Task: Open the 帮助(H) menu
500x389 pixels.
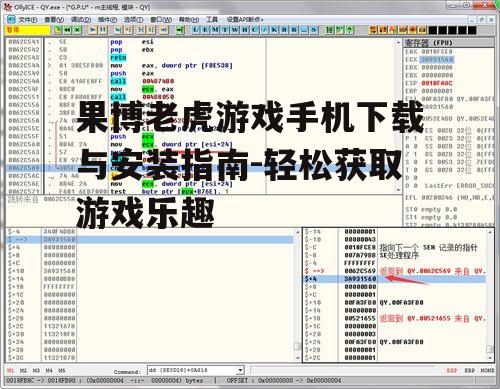Action: (189, 20)
